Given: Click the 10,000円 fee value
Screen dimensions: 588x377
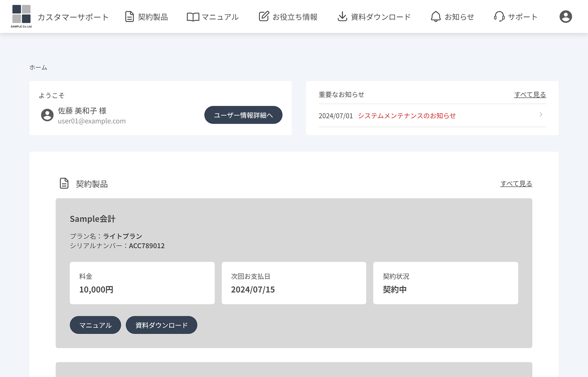Looking at the screenshot, I should [x=96, y=290].
